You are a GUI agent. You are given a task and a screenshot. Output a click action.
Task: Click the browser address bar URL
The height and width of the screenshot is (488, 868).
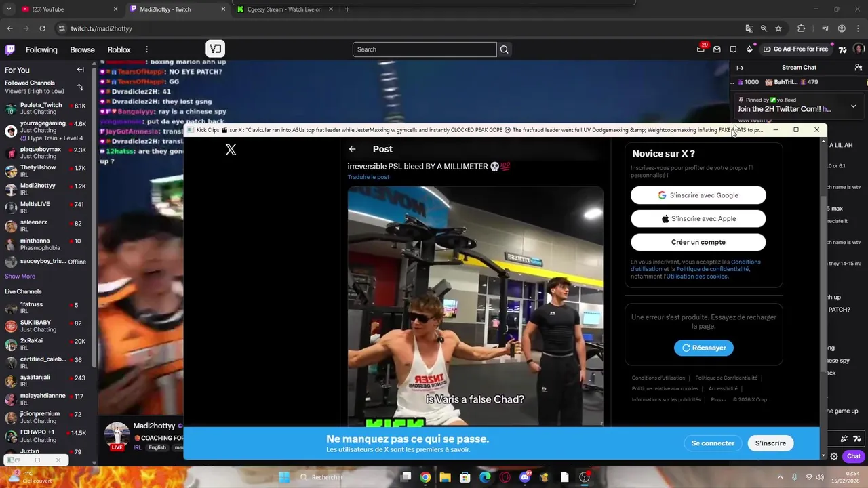click(x=101, y=28)
